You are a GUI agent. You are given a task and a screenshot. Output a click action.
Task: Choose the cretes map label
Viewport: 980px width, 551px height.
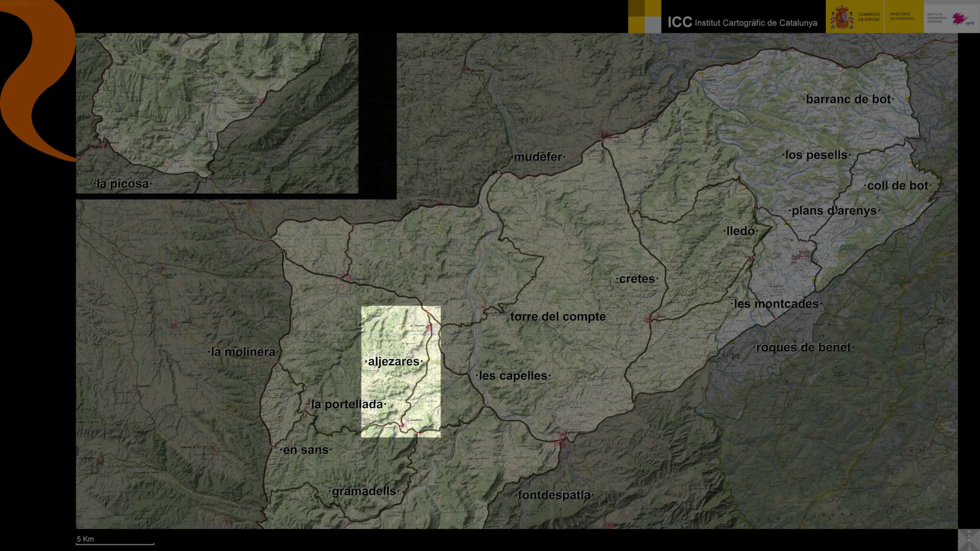pyautogui.click(x=637, y=279)
